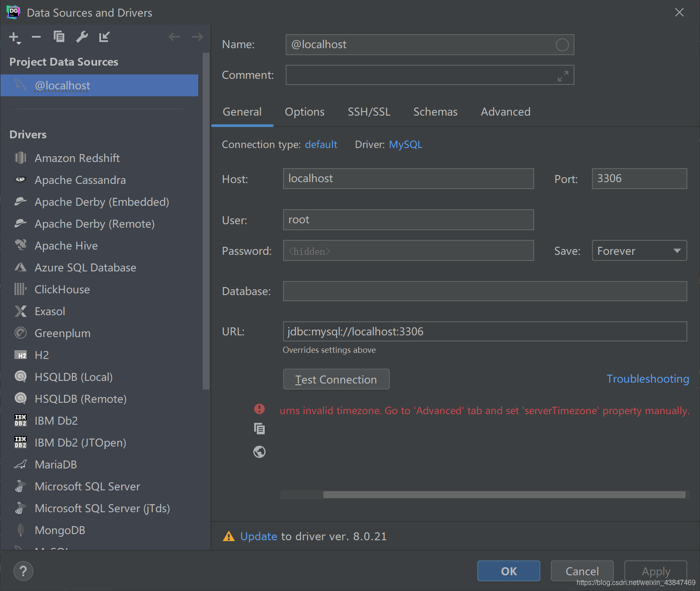The image size is (700, 591).
Task: Switch to the Options tab
Action: [304, 112]
